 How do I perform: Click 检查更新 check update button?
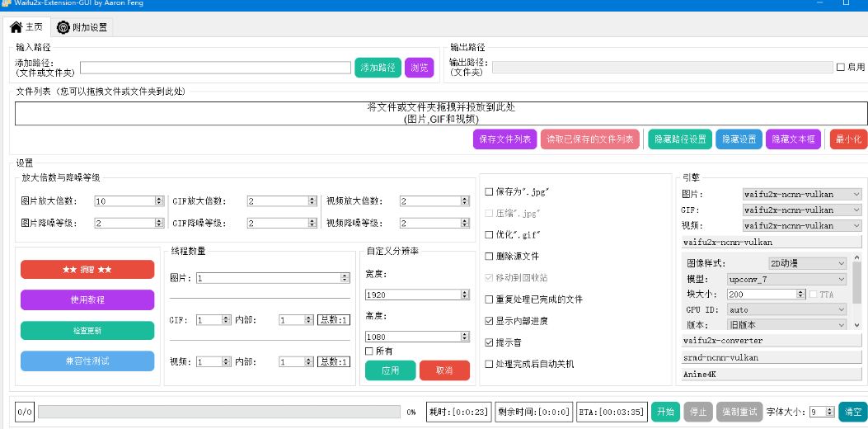point(87,331)
